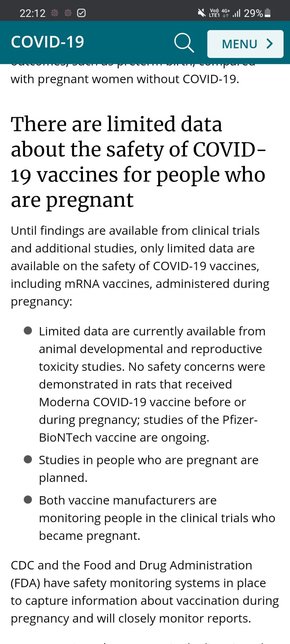290x644 pixels.
Task: Tap the second virus notification icon
Action: [x=68, y=13]
